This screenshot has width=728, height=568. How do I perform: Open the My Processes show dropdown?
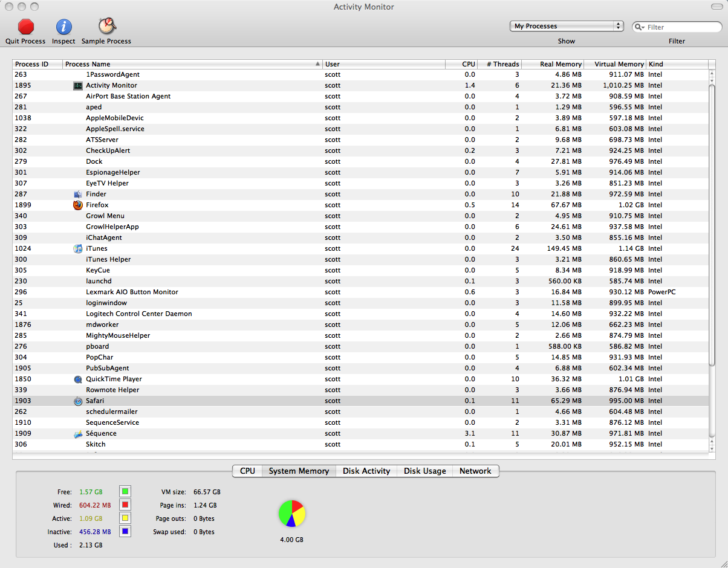coord(567,26)
